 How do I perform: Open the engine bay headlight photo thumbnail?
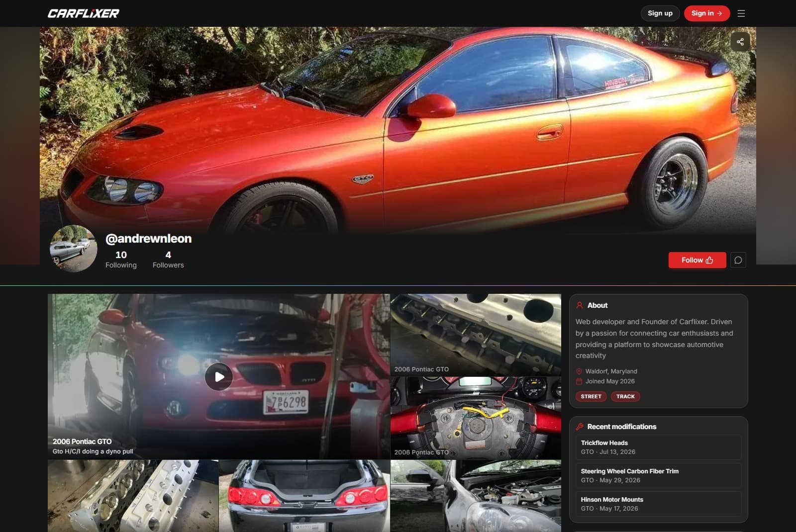coord(476,496)
